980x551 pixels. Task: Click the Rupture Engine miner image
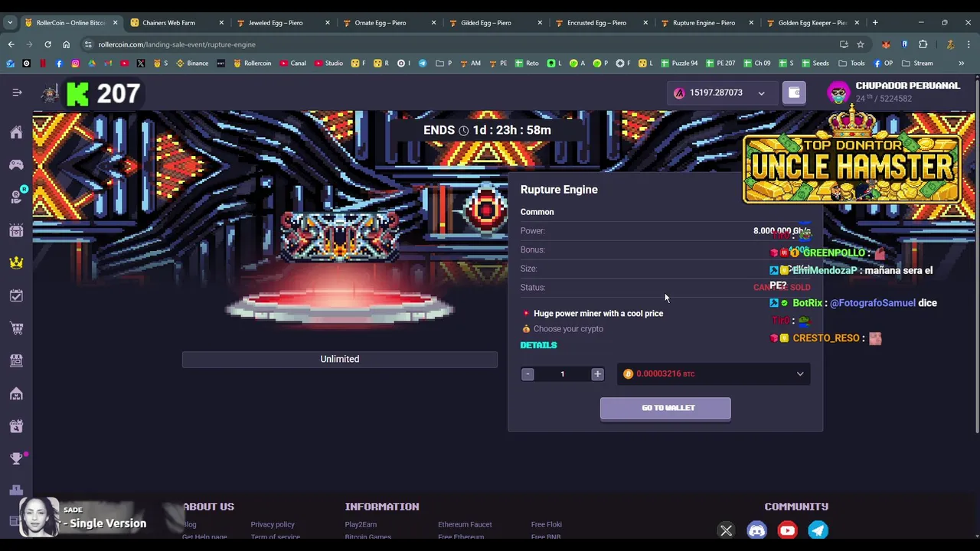339,236
